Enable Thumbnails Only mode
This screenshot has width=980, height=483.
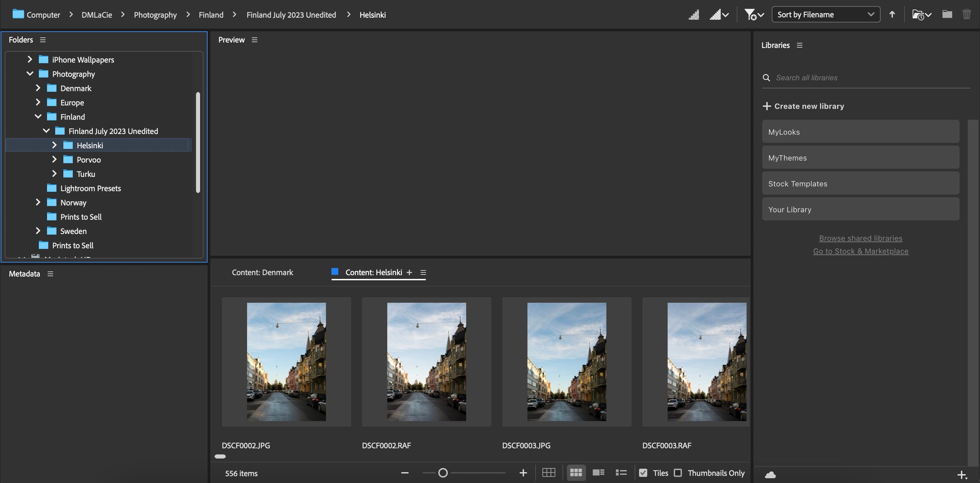[x=678, y=473]
